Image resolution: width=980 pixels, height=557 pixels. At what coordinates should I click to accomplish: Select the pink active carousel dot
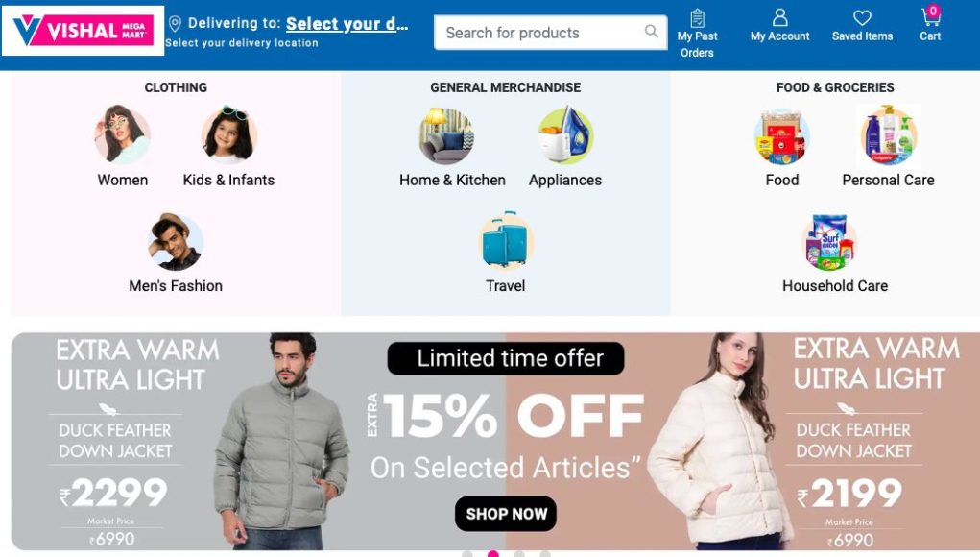pyautogui.click(x=493, y=554)
